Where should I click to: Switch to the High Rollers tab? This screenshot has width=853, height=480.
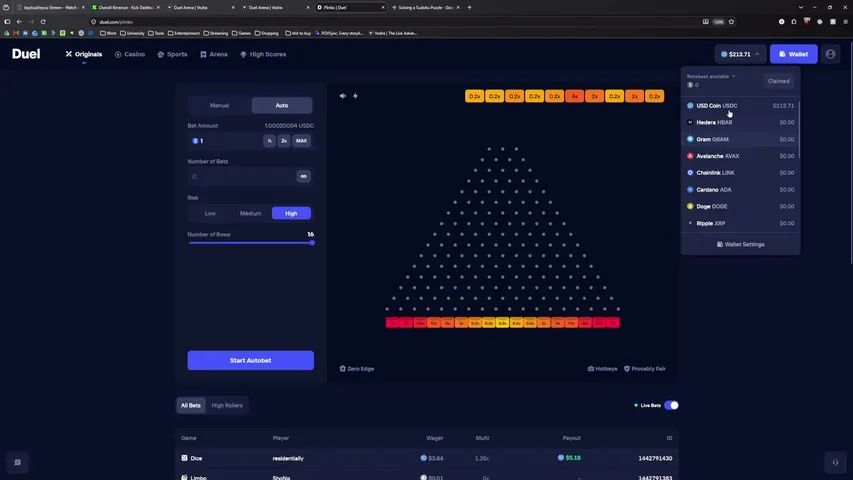pyautogui.click(x=227, y=405)
